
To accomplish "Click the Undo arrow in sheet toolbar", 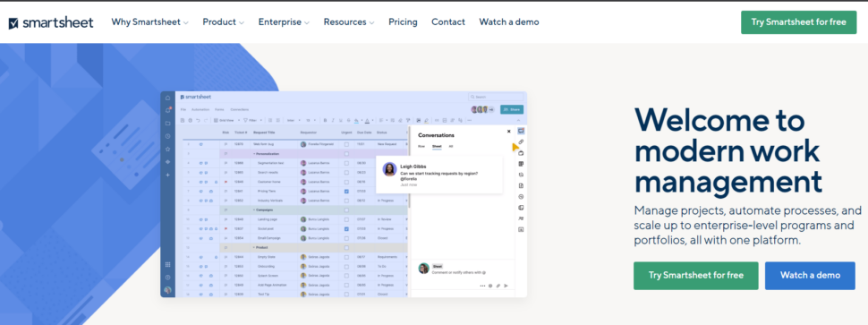I will click(x=198, y=120).
